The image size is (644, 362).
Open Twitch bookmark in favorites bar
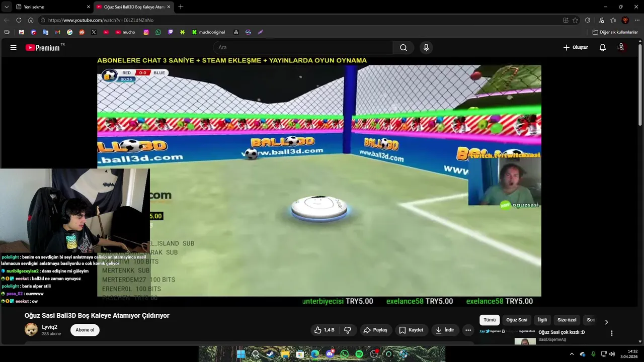pyautogui.click(x=170, y=32)
